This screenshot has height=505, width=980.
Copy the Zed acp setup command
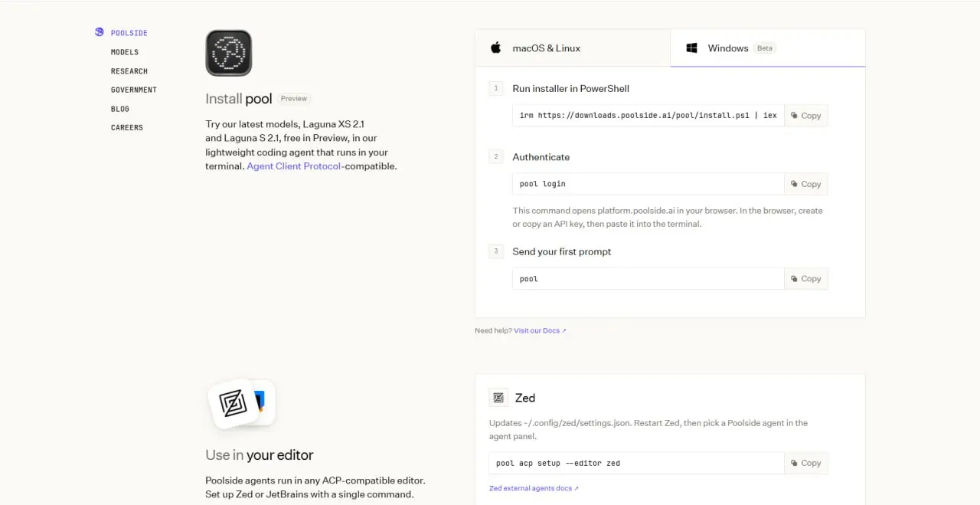pos(806,463)
